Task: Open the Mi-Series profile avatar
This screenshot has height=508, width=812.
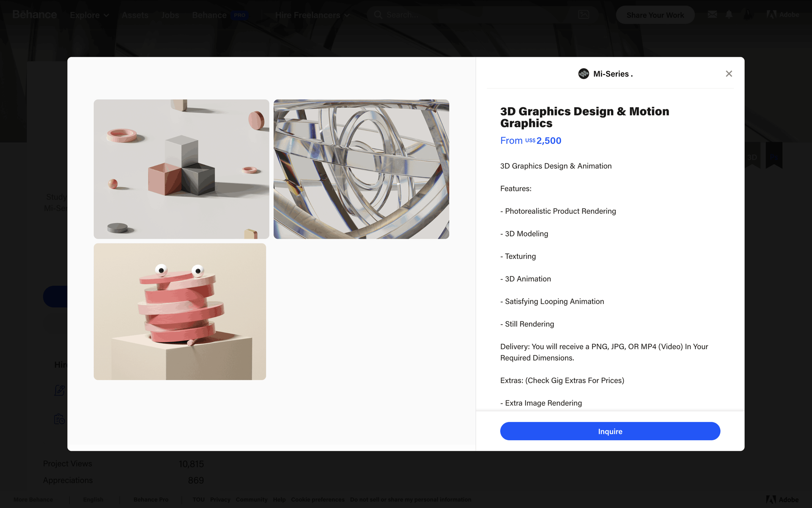Action: (x=584, y=74)
